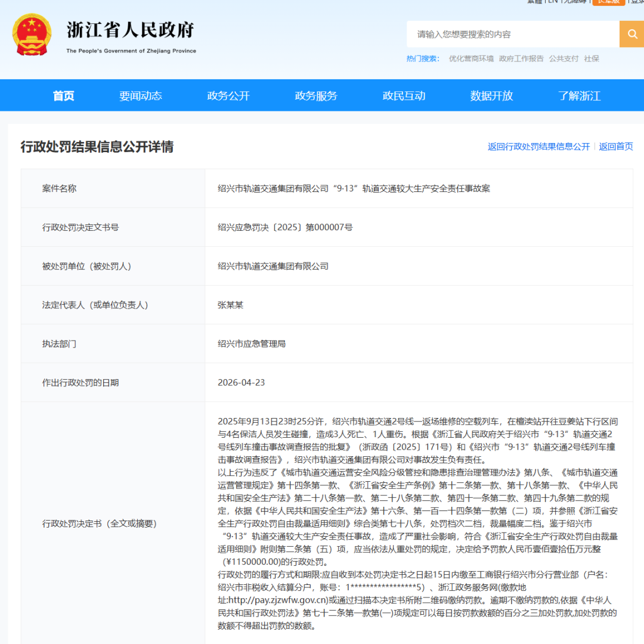This screenshot has height=644, width=644.
Task: Go to the 要闻动态 menu item
Action: coord(141,96)
